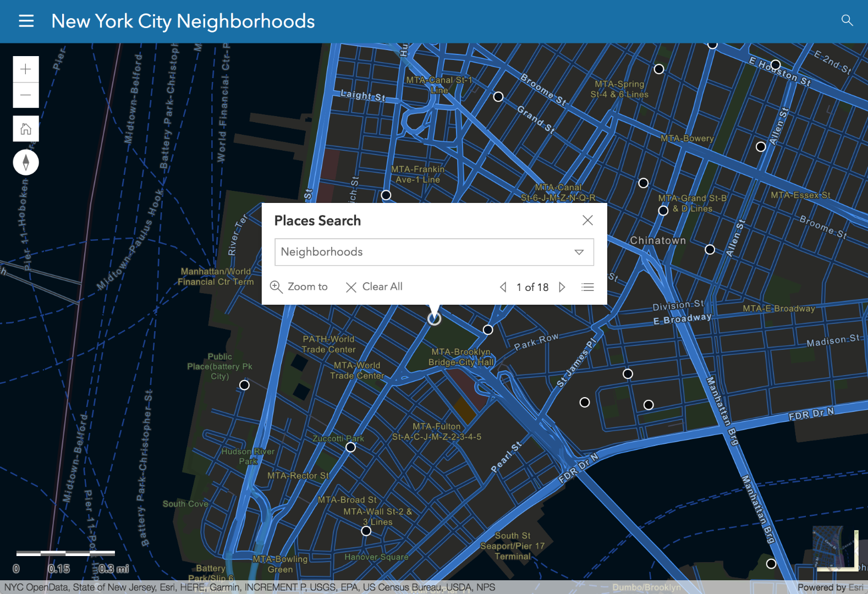This screenshot has width=868, height=594.
Task: Click the Zuccotti Park map label
Action: 338,438
